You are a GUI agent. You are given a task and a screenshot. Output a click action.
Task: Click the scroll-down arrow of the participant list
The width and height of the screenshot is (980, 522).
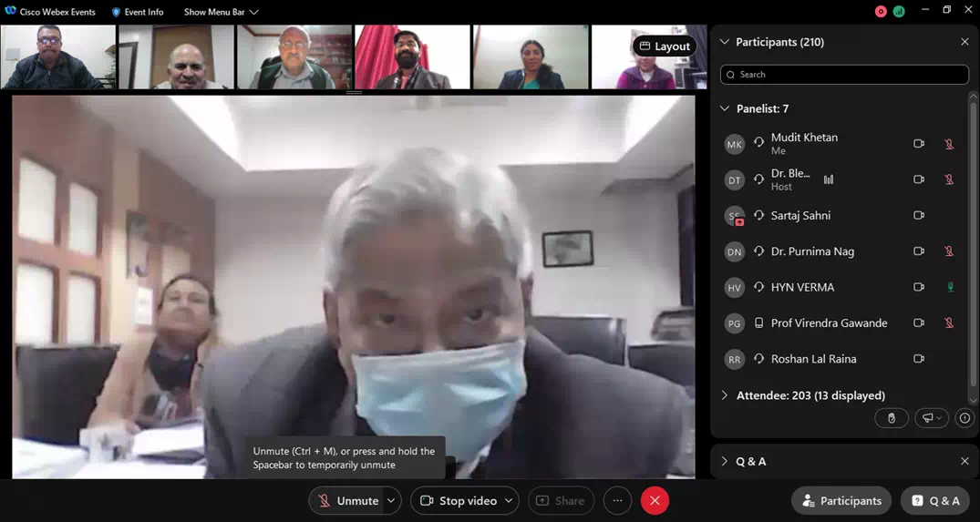(x=974, y=400)
